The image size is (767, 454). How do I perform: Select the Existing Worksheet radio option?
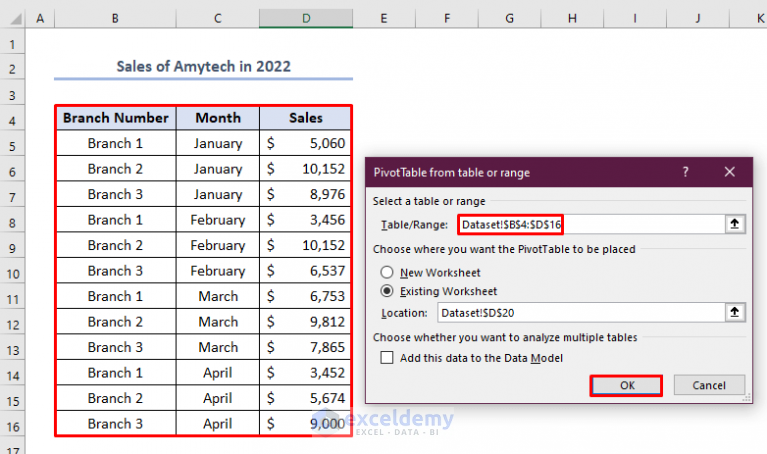[x=387, y=291]
